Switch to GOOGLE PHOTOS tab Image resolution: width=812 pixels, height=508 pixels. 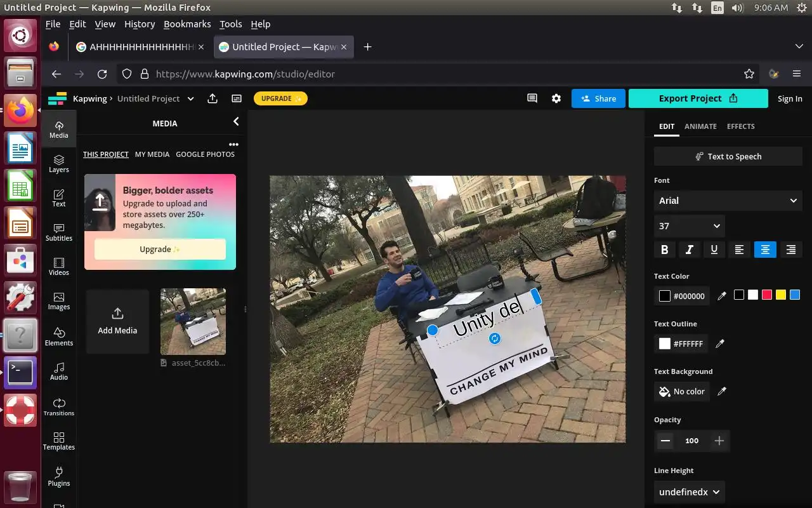coord(205,154)
